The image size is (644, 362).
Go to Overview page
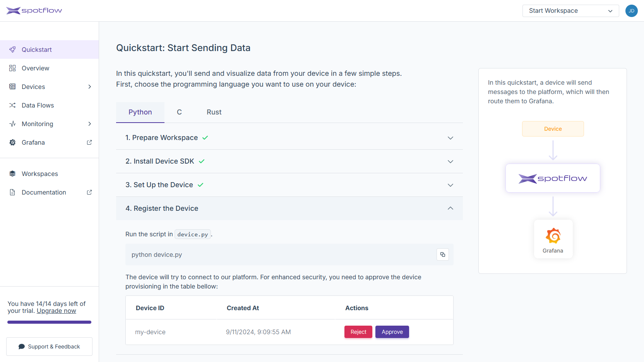(x=50, y=68)
